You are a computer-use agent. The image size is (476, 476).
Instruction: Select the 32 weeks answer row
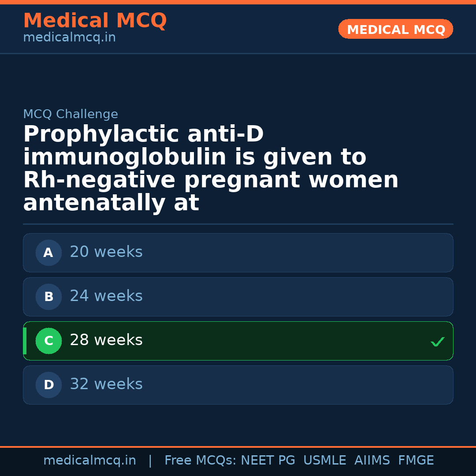click(238, 385)
